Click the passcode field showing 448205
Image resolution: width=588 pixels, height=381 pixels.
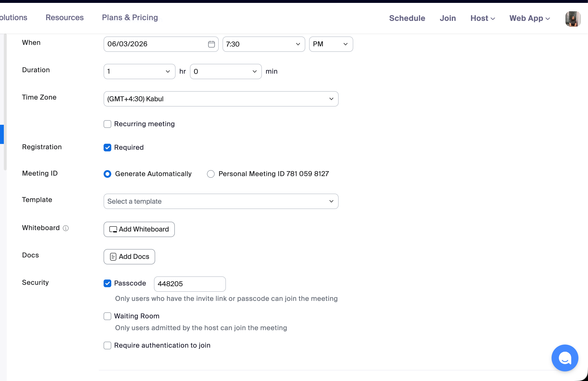pyautogui.click(x=190, y=284)
